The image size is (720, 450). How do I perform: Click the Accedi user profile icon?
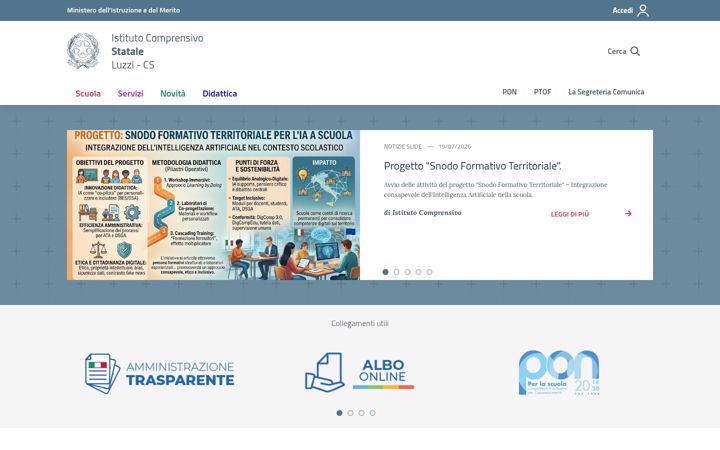coord(643,10)
